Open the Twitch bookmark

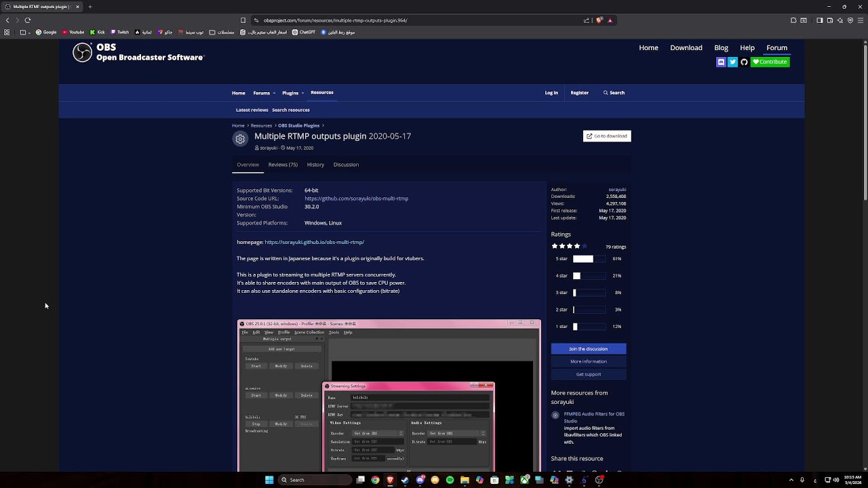coord(119,32)
